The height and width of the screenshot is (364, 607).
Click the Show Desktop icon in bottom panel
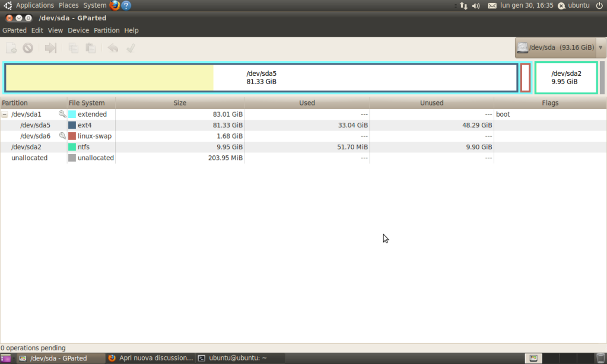coord(5,358)
